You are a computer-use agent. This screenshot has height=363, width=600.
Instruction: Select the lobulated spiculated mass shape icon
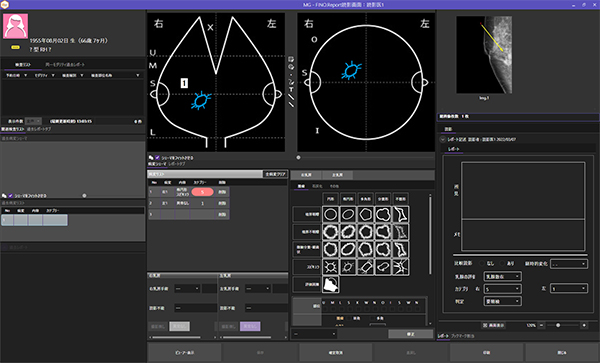tap(383, 267)
